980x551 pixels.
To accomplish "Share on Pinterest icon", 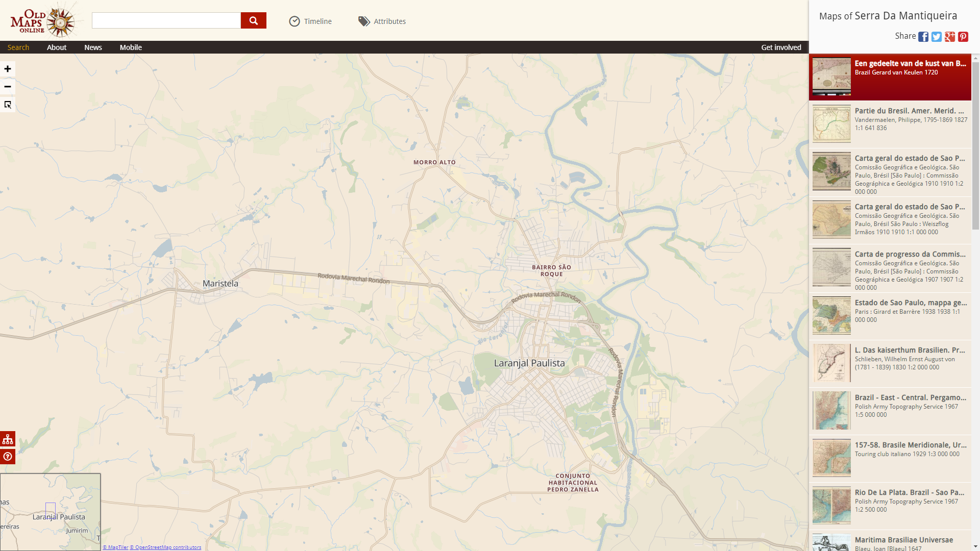I will click(963, 37).
